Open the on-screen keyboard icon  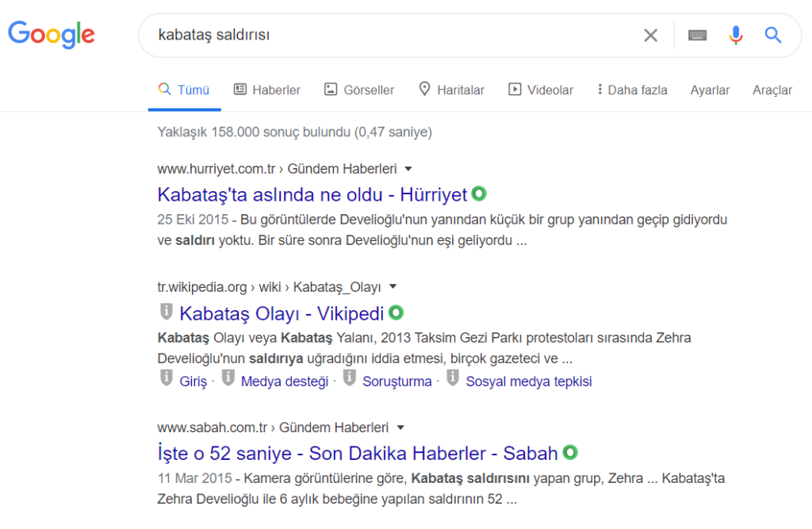click(x=697, y=35)
